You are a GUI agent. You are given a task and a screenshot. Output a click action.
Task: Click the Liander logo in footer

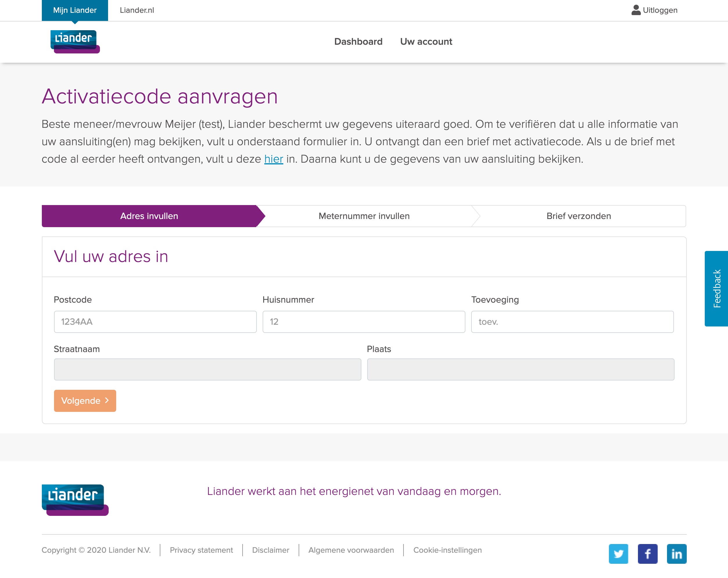[x=75, y=499]
